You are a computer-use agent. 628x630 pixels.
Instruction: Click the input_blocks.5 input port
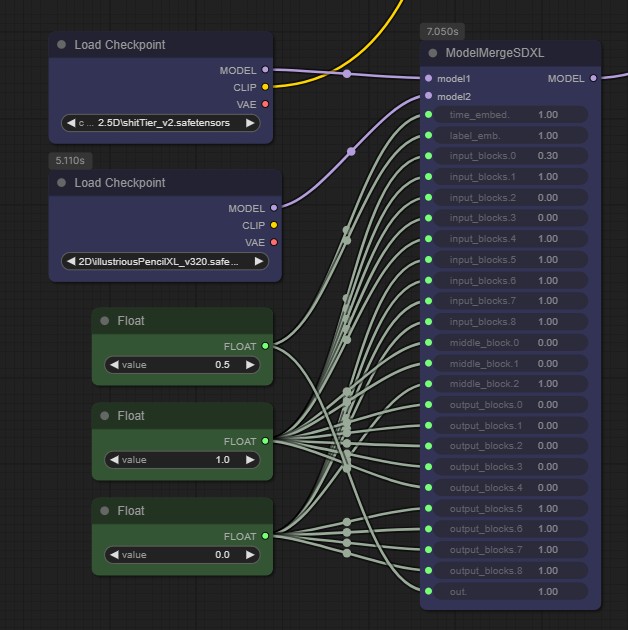click(x=428, y=260)
